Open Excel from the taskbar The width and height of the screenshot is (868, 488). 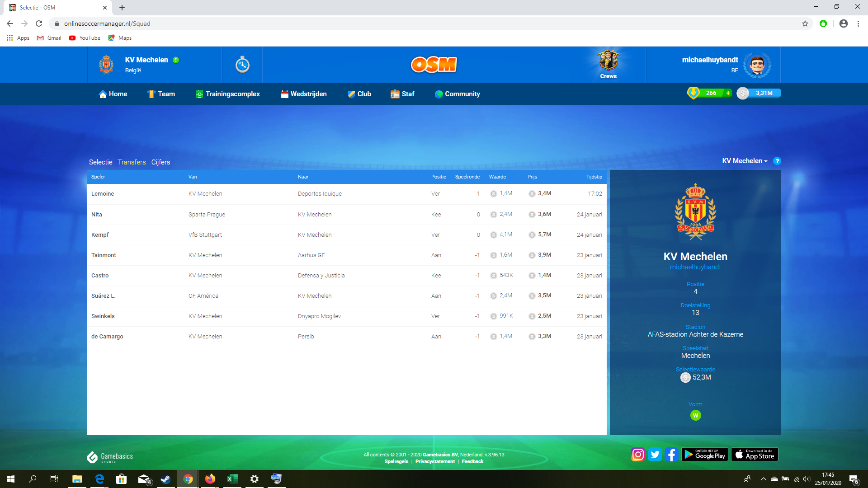tap(232, 479)
